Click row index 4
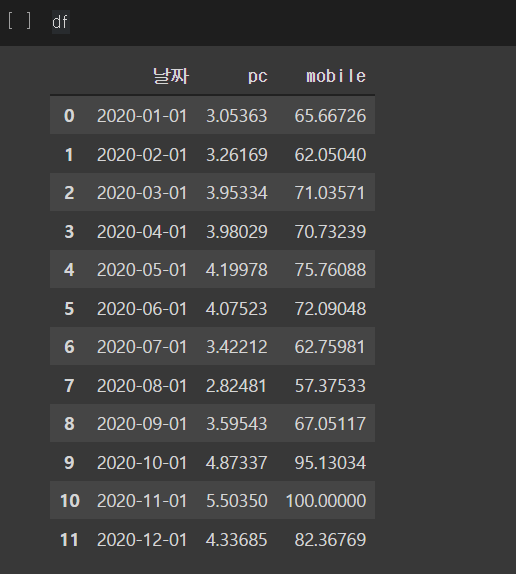The width and height of the screenshot is (516, 574). point(69,270)
